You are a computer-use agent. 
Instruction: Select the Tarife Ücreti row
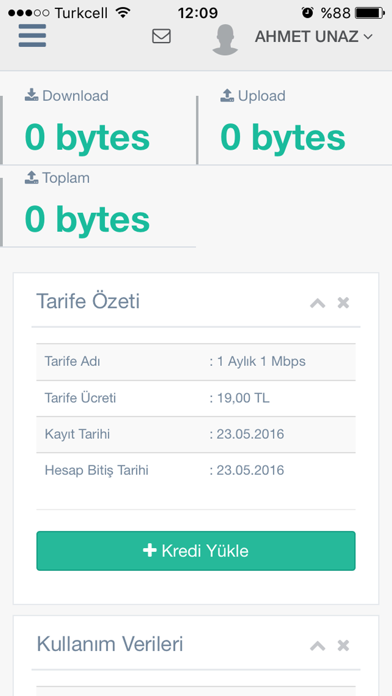(x=196, y=398)
